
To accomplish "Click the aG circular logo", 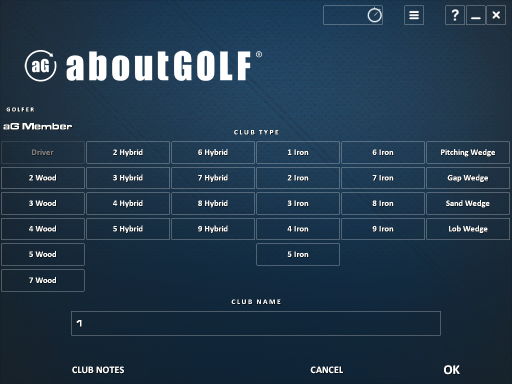I will pos(41,66).
